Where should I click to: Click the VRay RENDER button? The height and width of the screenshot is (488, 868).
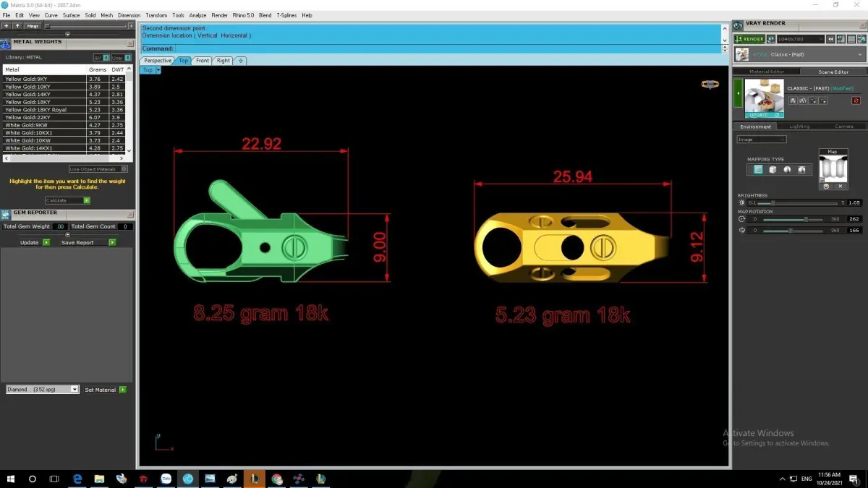(x=749, y=39)
